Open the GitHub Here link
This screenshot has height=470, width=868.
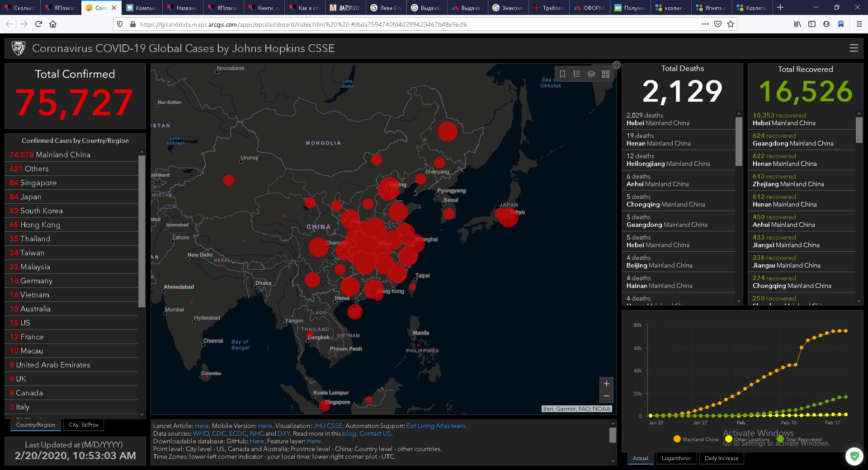point(257,441)
